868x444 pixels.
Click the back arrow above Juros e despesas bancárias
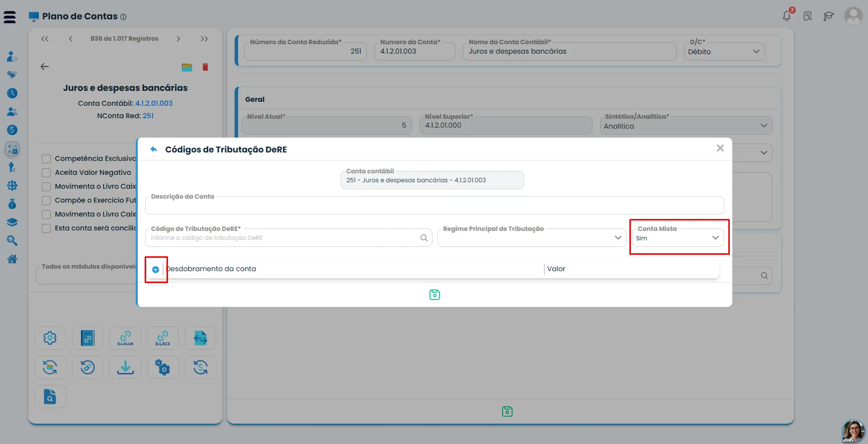pos(45,67)
